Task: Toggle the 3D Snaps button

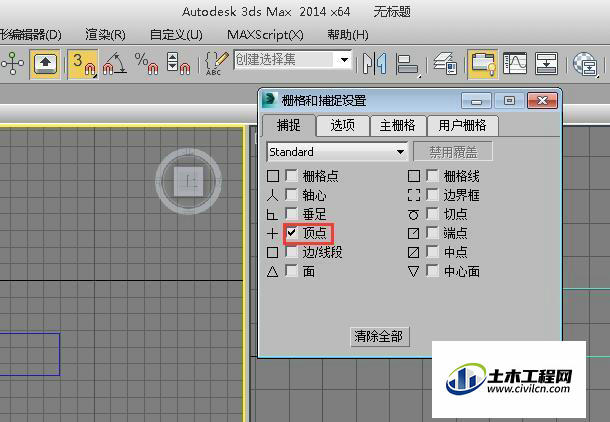Action: click(x=82, y=64)
